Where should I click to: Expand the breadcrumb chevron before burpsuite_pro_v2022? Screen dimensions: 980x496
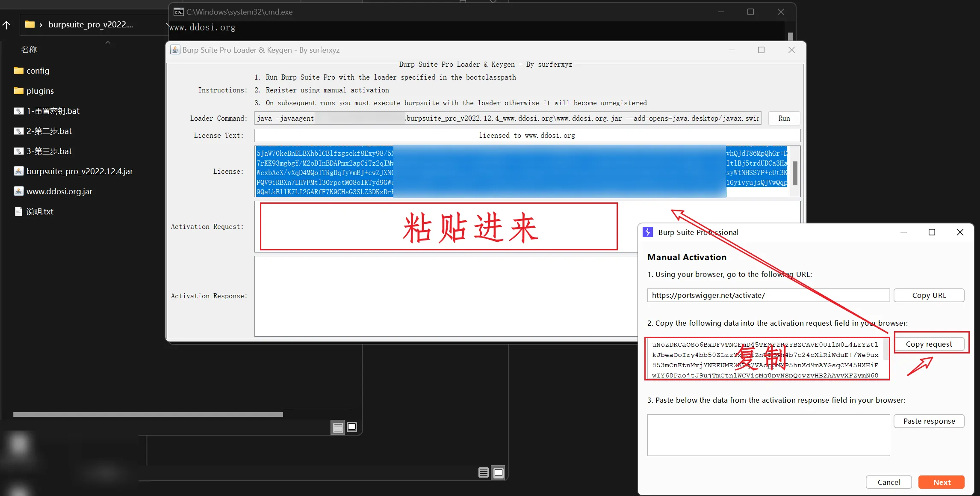(x=41, y=25)
